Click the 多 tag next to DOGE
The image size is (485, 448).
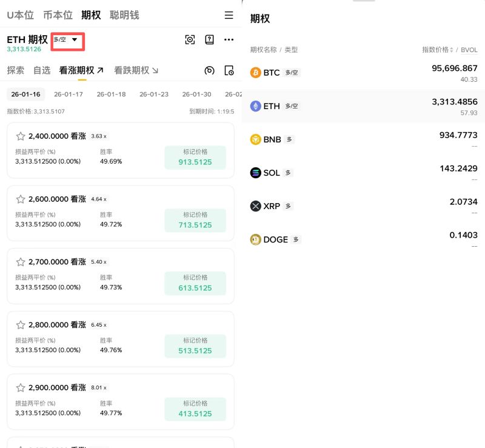coord(296,239)
